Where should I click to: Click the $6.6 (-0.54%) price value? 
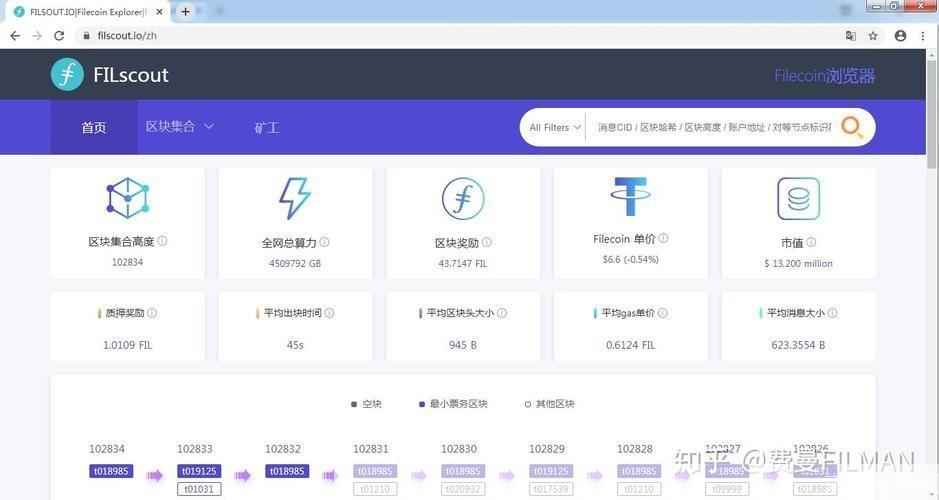point(631,259)
